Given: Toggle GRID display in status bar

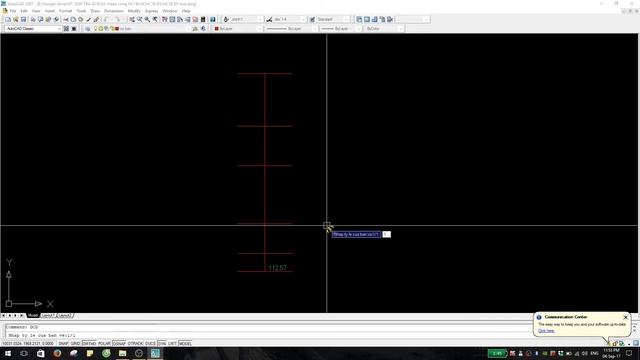Looking at the screenshot, I should (x=76, y=344).
